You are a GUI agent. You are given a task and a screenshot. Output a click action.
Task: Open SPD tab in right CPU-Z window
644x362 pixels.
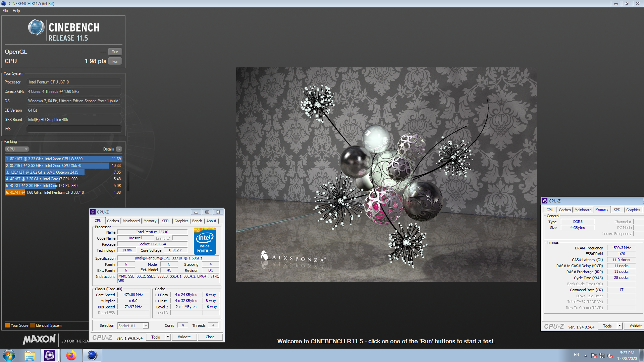click(617, 210)
